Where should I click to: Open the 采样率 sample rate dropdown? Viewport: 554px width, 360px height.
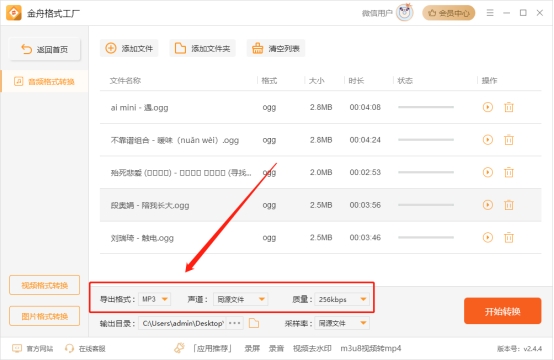(x=342, y=323)
